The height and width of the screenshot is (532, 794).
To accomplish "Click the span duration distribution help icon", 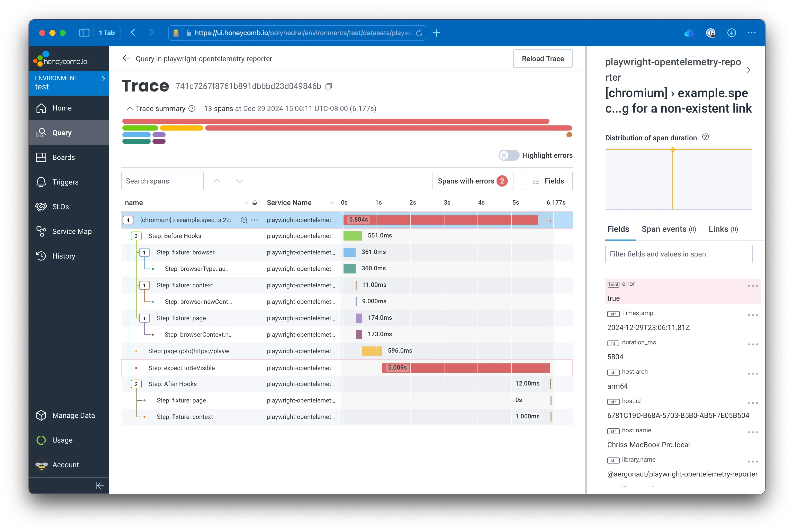I will [705, 137].
